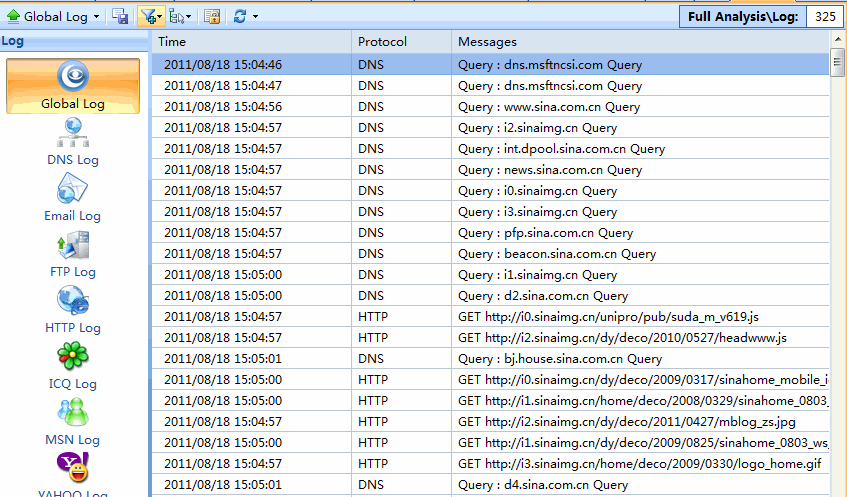Select the 'Query : pfp.sina.com.cn Query' row
The width and height of the screenshot is (847, 497).
coord(490,232)
